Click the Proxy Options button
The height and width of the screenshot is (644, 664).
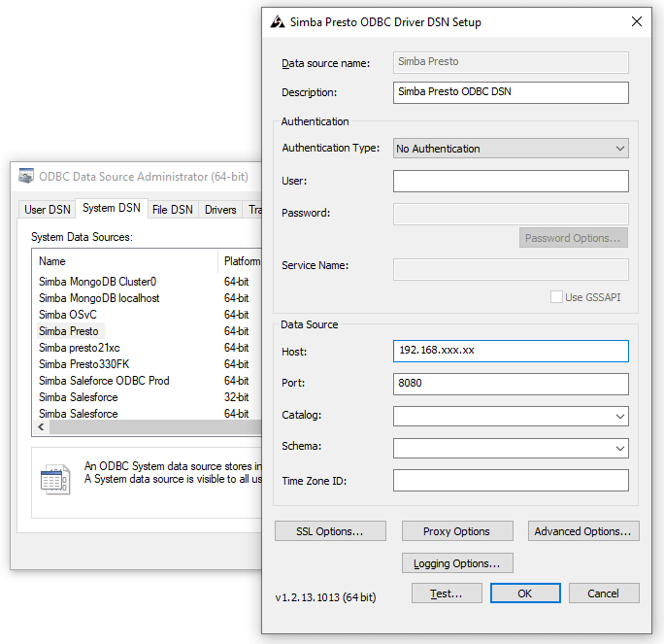pyautogui.click(x=457, y=531)
